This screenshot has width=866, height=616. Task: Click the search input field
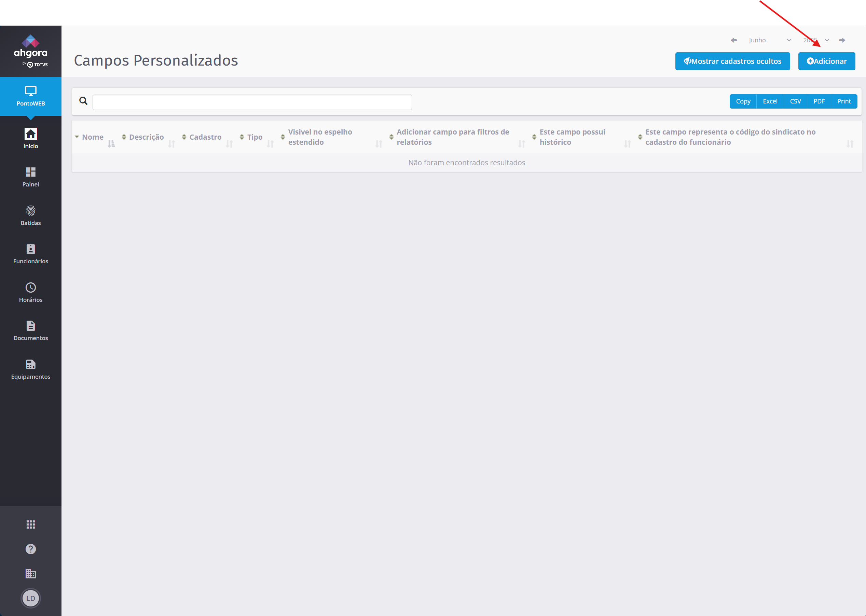[252, 102]
